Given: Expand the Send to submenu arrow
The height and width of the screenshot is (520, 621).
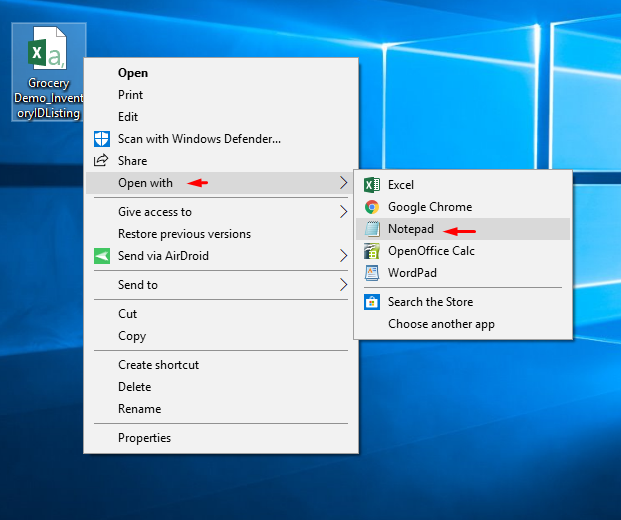Looking at the screenshot, I should point(343,284).
